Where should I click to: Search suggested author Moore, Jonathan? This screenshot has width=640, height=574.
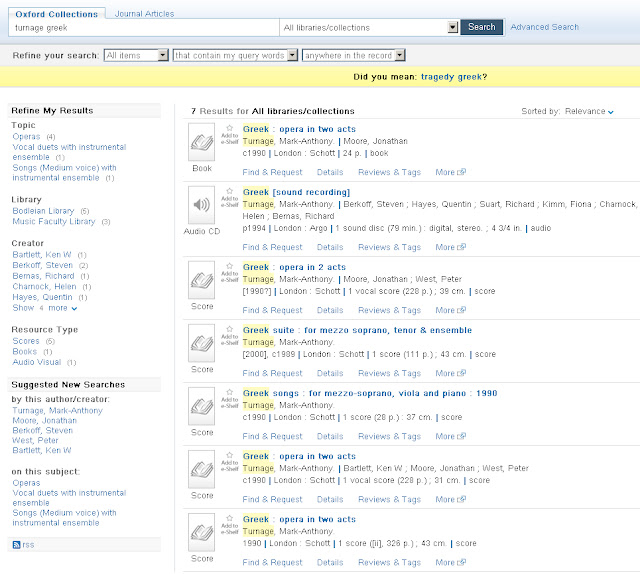tap(44, 420)
